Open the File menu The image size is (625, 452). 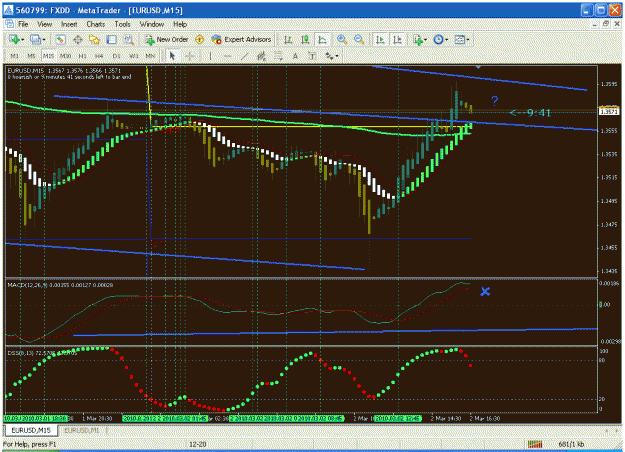(23, 24)
